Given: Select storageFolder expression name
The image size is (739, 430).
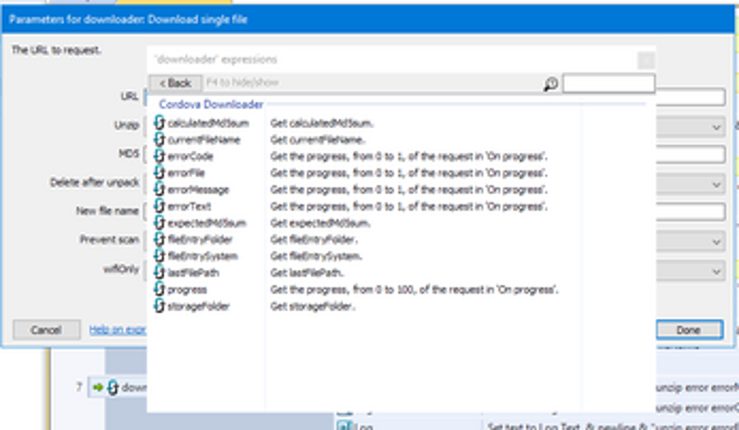Looking at the screenshot, I should [198, 306].
